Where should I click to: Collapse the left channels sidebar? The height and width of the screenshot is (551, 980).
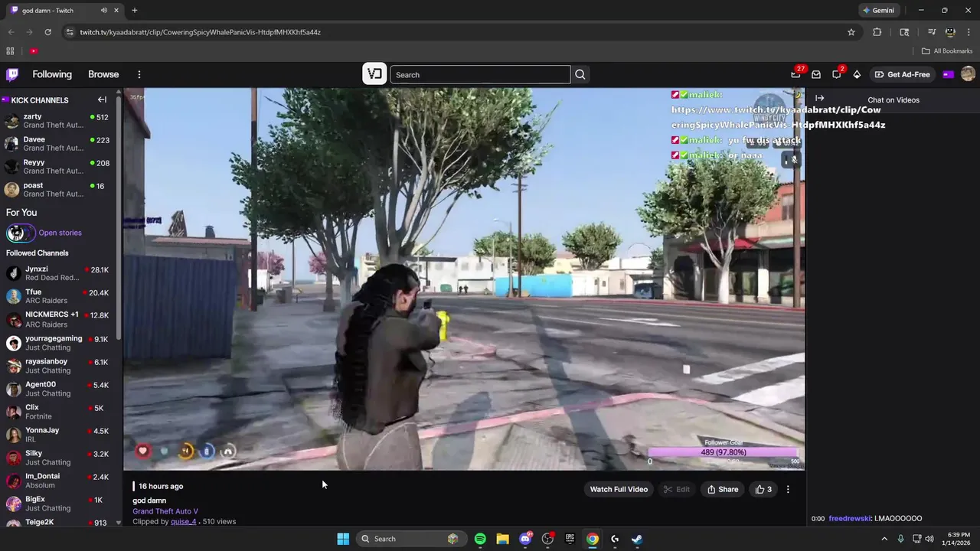pyautogui.click(x=102, y=99)
